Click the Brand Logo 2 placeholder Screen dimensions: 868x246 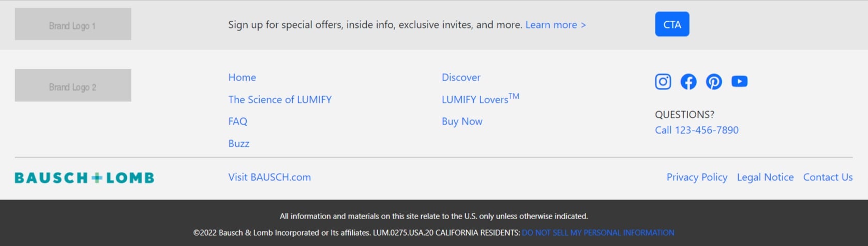[73, 85]
